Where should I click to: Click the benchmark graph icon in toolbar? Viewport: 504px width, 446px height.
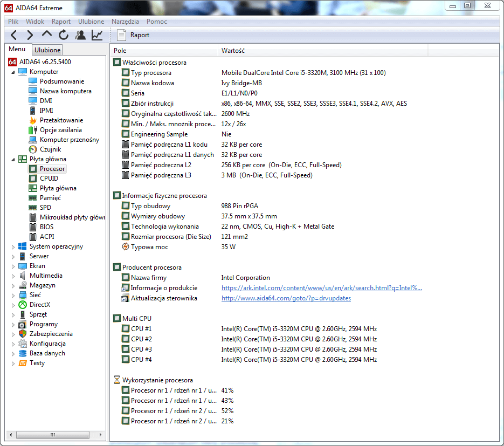coord(96,35)
